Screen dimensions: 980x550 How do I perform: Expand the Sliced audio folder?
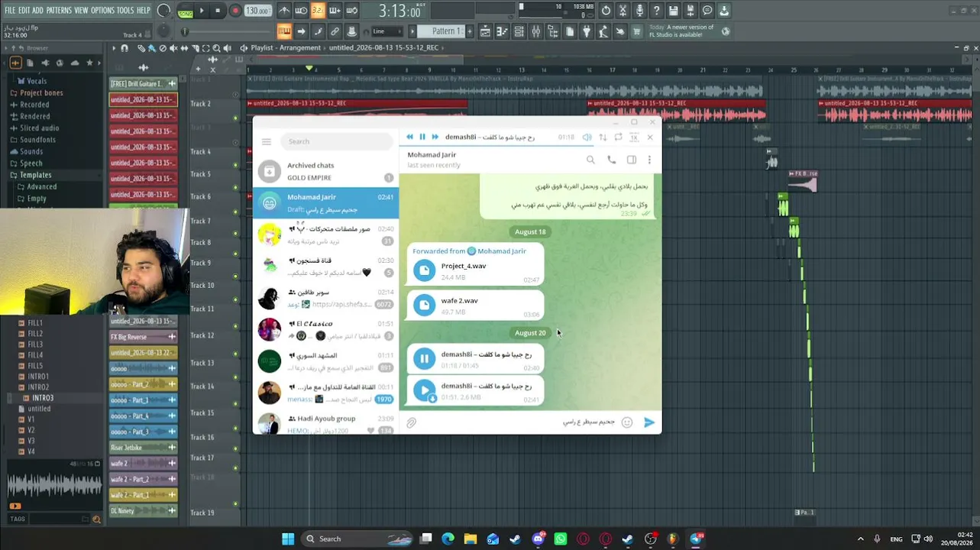point(39,128)
